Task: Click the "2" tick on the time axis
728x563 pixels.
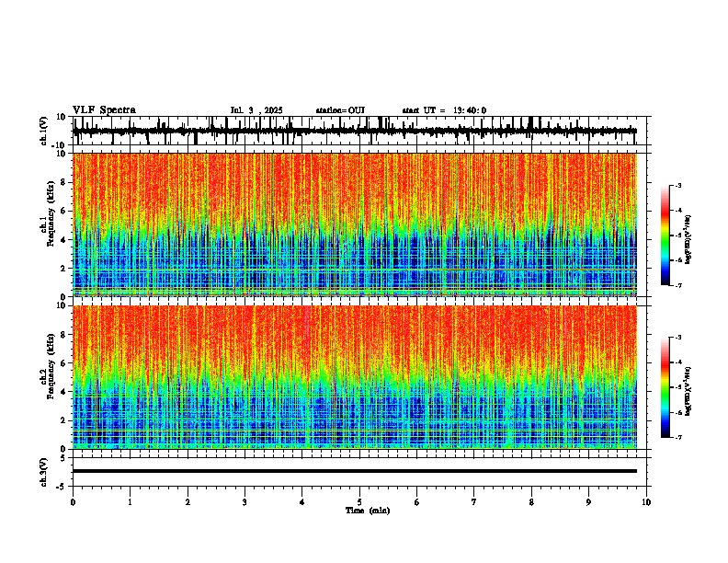Action: click(x=188, y=502)
